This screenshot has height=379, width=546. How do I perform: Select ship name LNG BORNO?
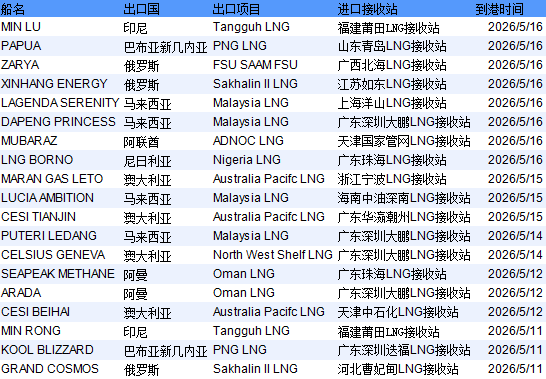pyautogui.click(x=37, y=160)
